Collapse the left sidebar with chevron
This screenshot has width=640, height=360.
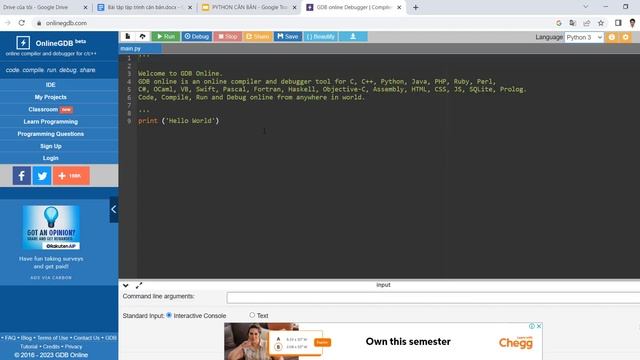[114, 209]
